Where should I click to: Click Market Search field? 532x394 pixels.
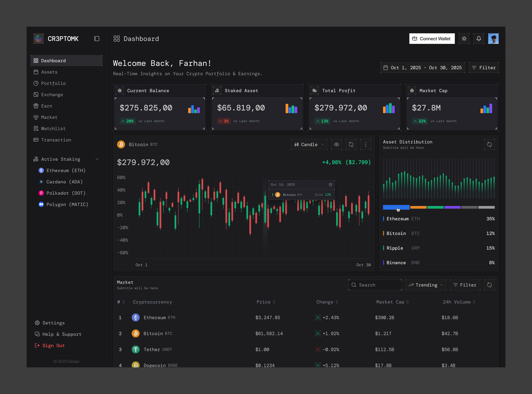pyautogui.click(x=375, y=285)
